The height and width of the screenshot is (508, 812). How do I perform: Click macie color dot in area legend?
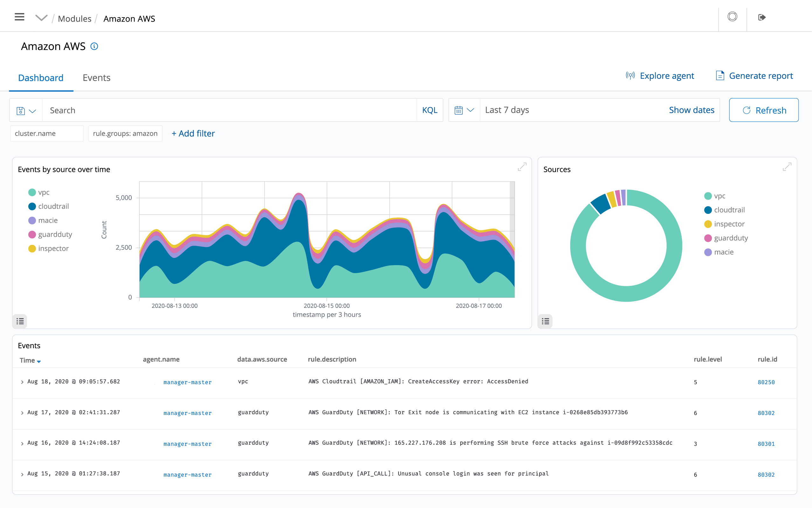tap(32, 220)
